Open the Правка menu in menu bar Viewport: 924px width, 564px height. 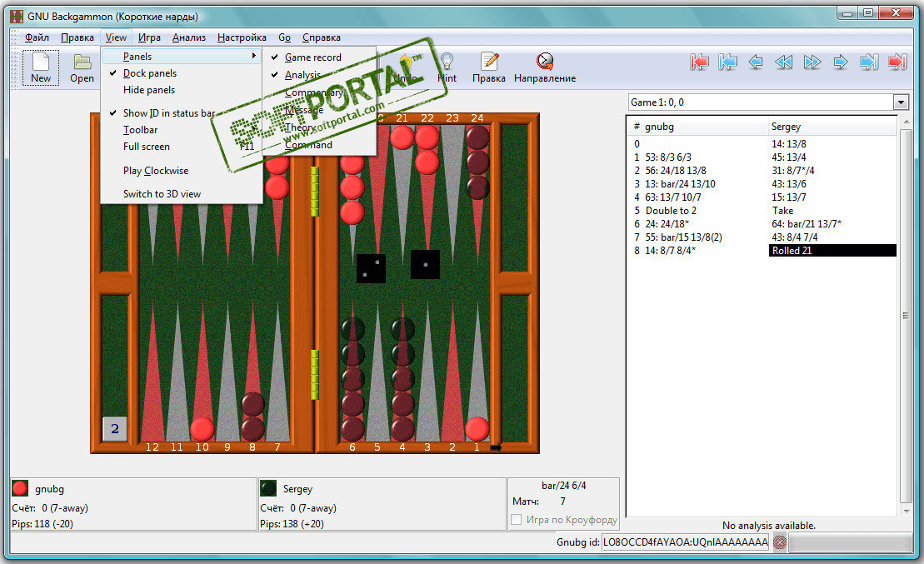click(x=77, y=37)
